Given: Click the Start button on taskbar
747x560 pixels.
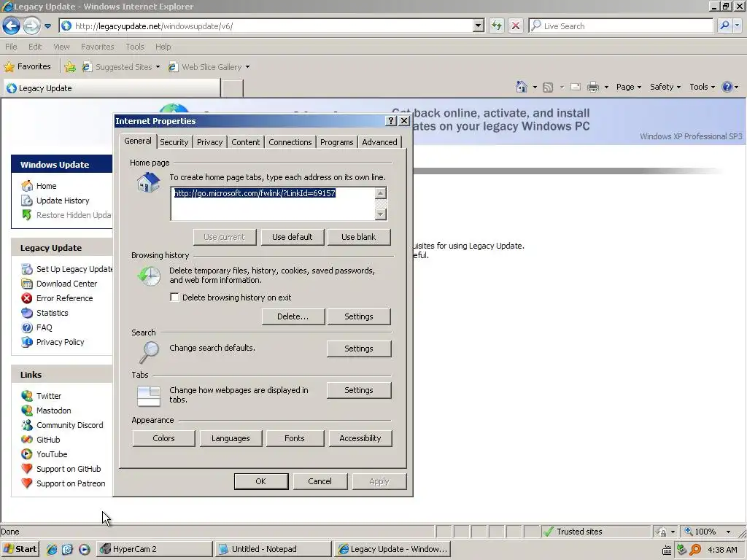Looking at the screenshot, I should pyautogui.click(x=20, y=549).
